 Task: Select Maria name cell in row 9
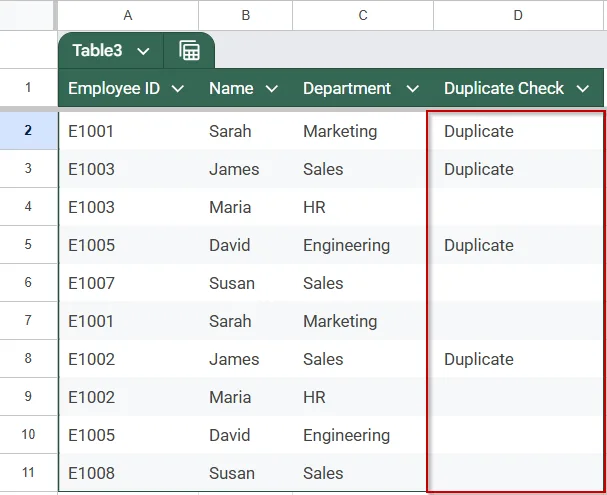246,396
